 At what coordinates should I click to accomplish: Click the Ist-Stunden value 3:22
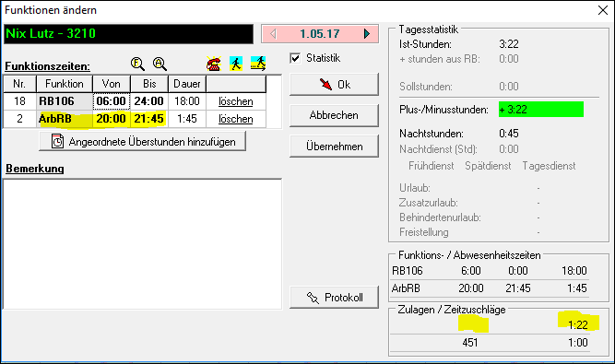coord(509,44)
